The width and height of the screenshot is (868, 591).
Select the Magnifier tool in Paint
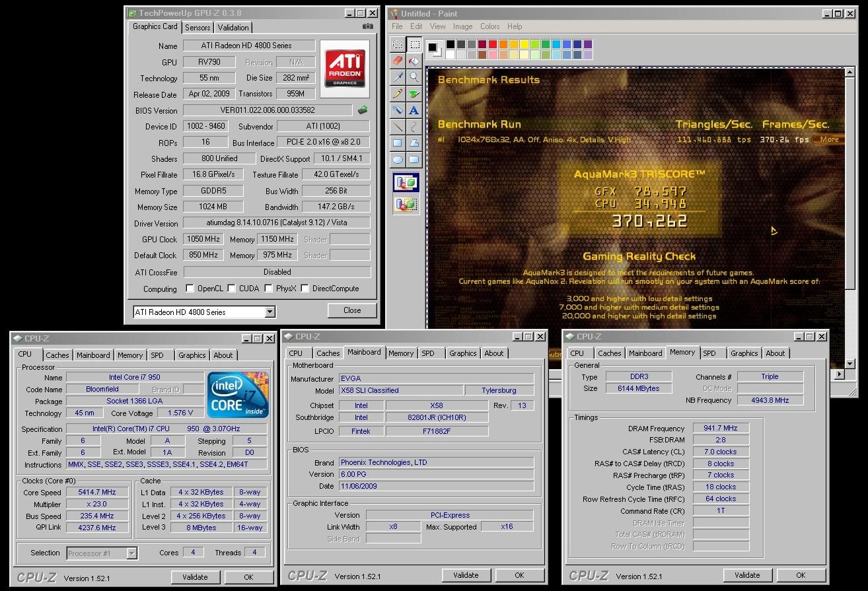click(414, 77)
